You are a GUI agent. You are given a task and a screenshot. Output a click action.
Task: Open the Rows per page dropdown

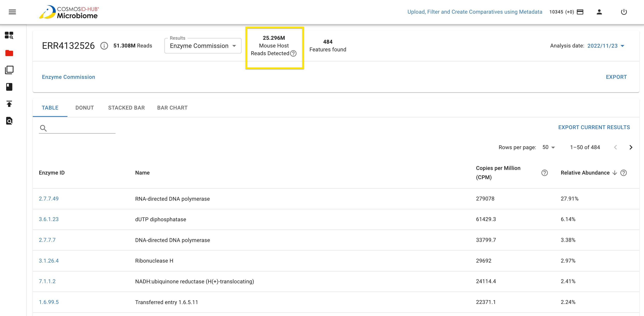(548, 147)
